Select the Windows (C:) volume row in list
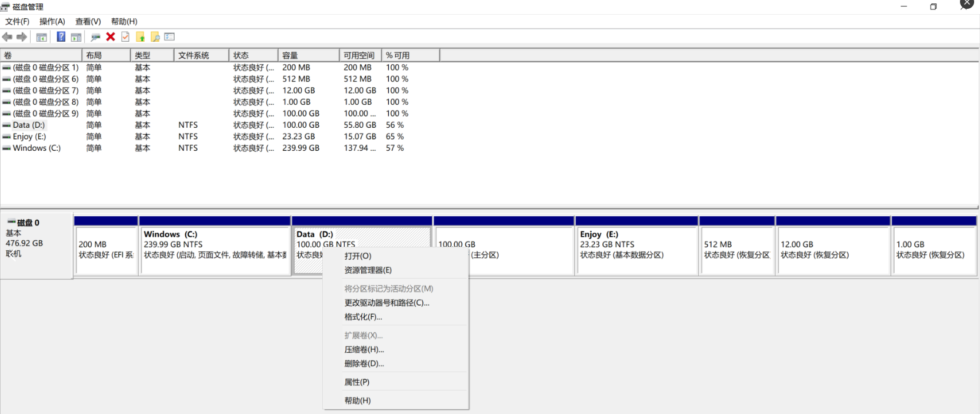This screenshot has height=414, width=980. [36, 148]
